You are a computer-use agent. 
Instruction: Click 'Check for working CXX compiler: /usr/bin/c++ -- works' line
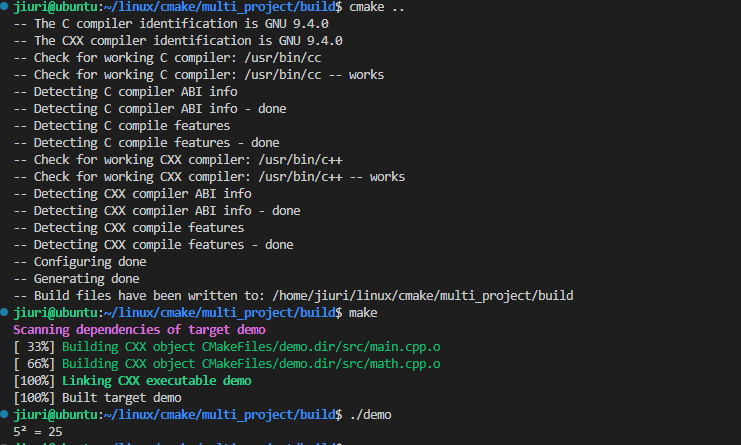(x=209, y=177)
